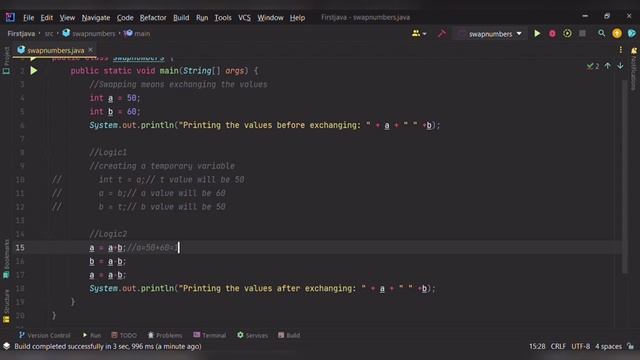Open the Services tool window
640x360 pixels.
(253, 335)
